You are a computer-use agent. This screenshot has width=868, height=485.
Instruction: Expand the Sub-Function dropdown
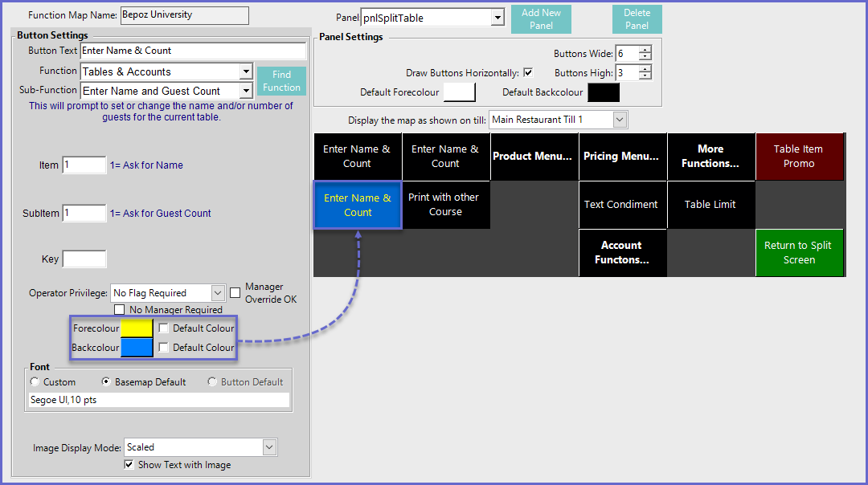[x=247, y=91]
